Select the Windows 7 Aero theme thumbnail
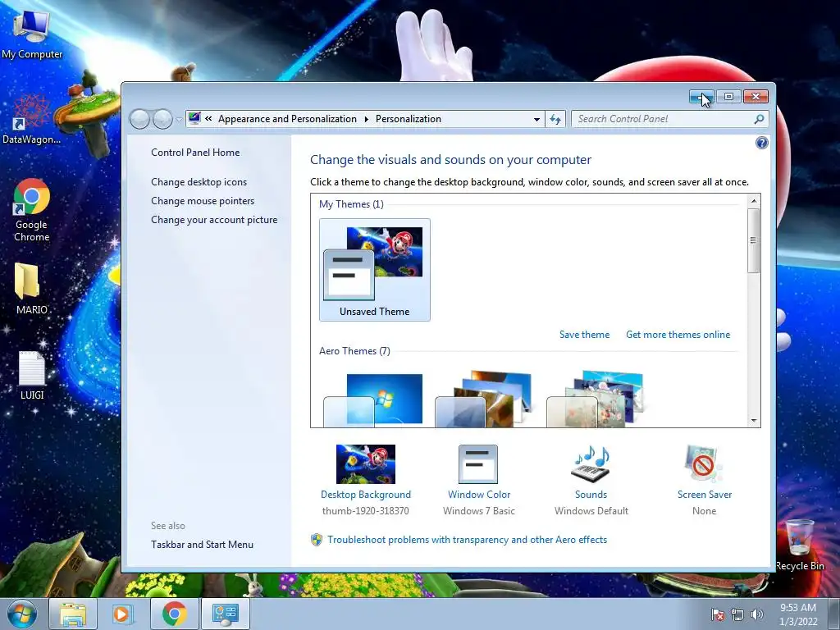This screenshot has height=630, width=840. pos(374,399)
